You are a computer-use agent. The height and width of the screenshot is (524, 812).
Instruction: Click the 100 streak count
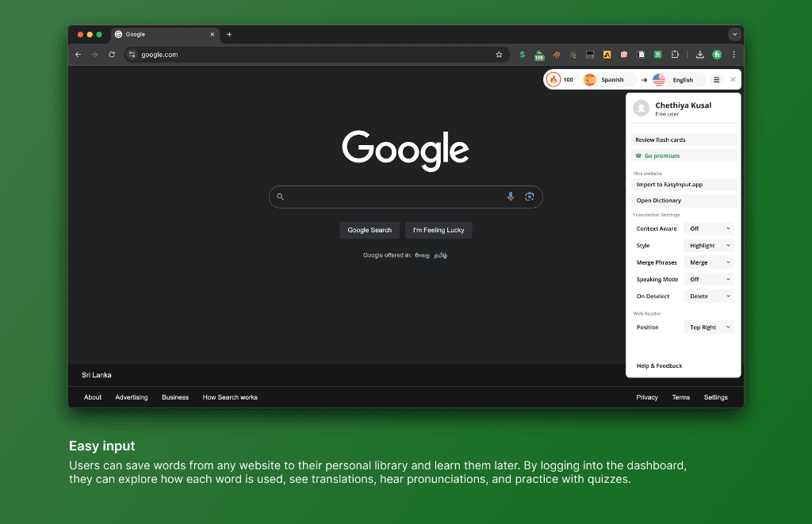[568, 80]
